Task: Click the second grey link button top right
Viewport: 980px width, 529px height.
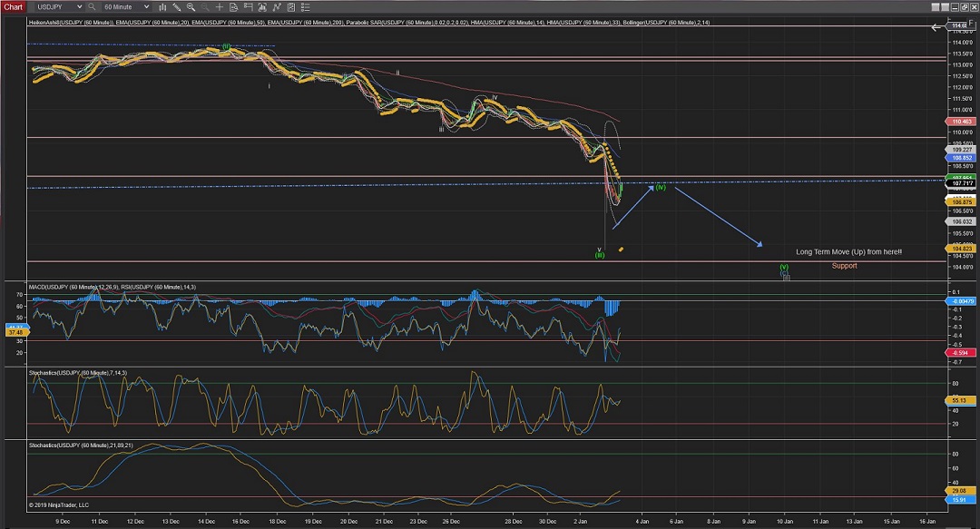Action: point(945,7)
